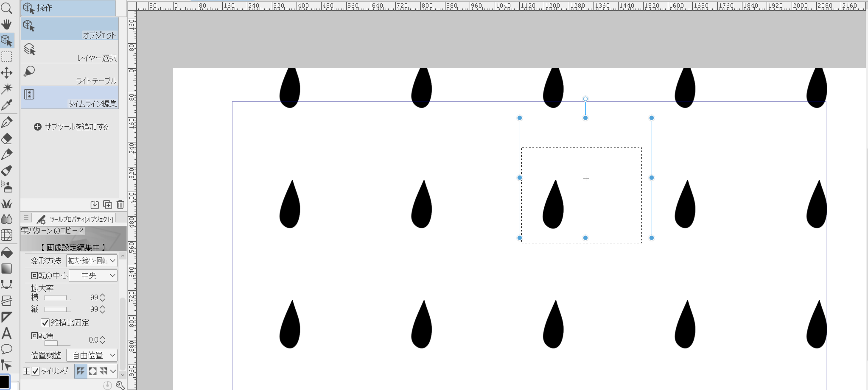Select the Eraser tool

(x=7, y=139)
